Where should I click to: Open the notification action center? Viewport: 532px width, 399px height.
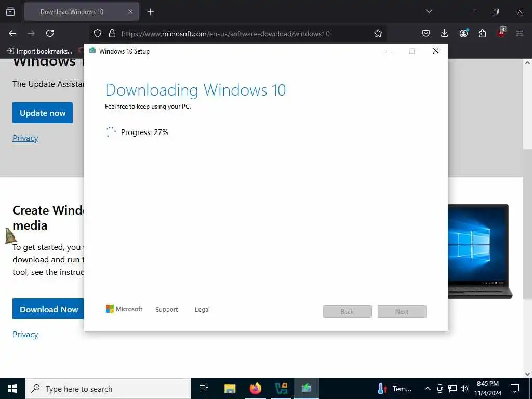point(515,389)
